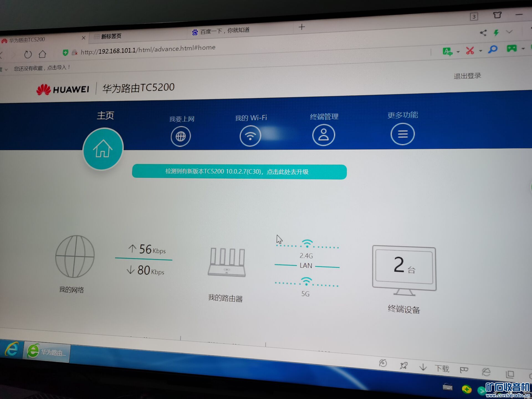Viewport: 532px width, 399px height.
Task: Click the blue magnifier search icon
Action: tap(493, 50)
